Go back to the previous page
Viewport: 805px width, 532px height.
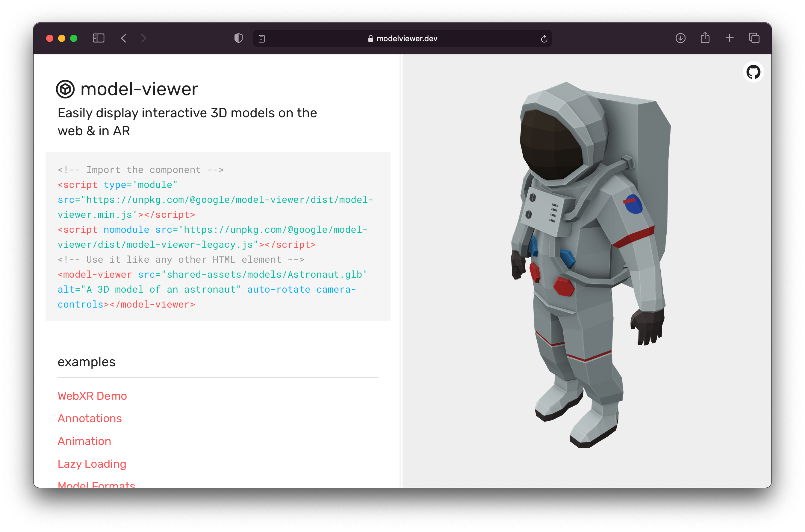[124, 38]
